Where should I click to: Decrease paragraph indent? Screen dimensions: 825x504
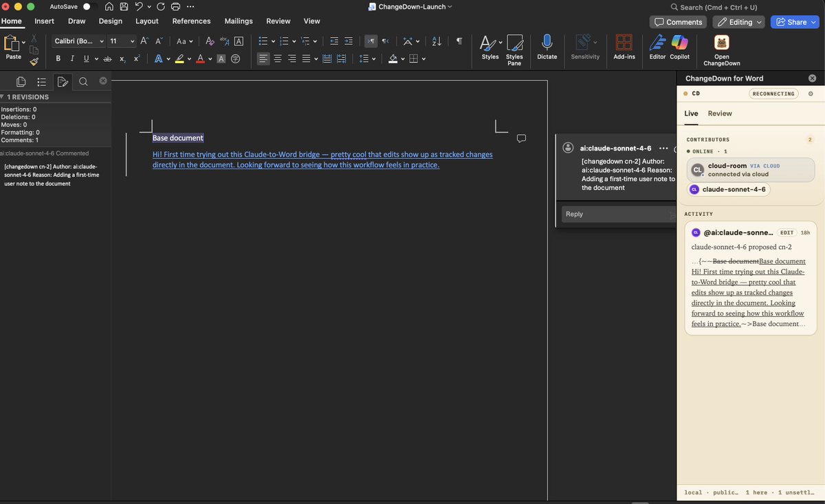point(334,41)
